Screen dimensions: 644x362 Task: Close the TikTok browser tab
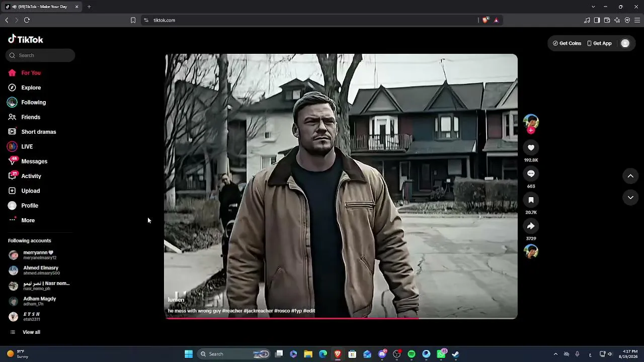pyautogui.click(x=76, y=7)
